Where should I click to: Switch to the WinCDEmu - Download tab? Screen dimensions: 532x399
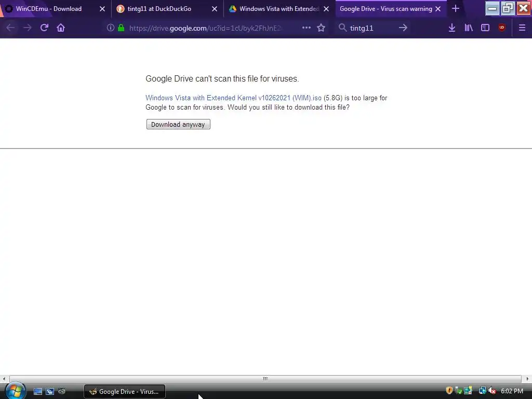coord(49,9)
